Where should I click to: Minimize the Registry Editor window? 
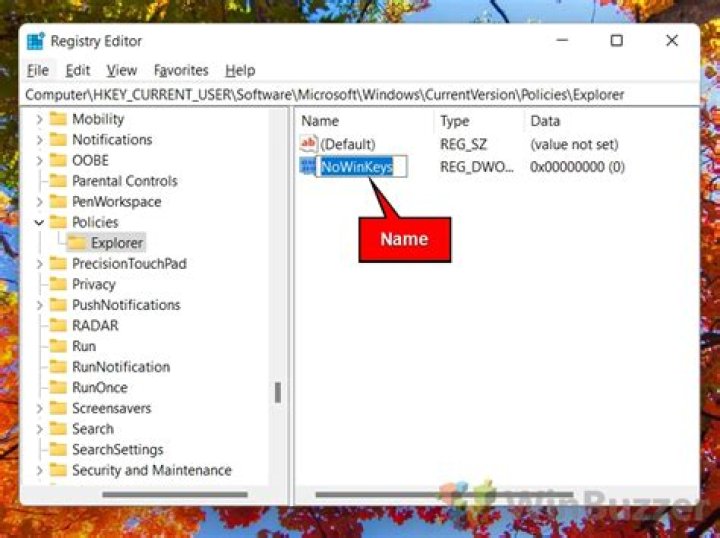click(562, 40)
